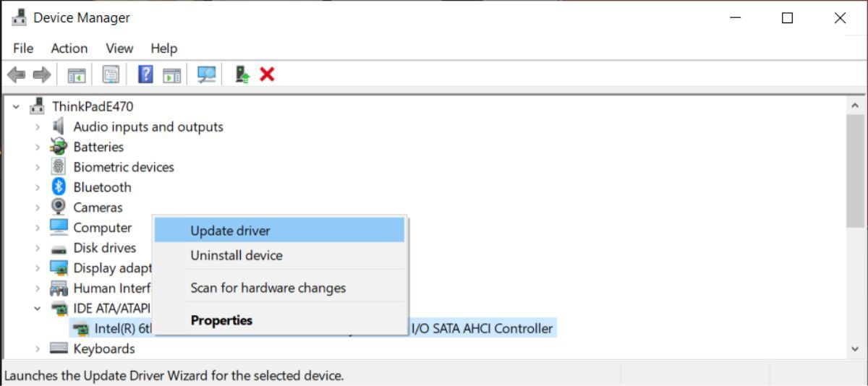Expand the Keyboards category
The image size is (868, 386).
point(38,348)
